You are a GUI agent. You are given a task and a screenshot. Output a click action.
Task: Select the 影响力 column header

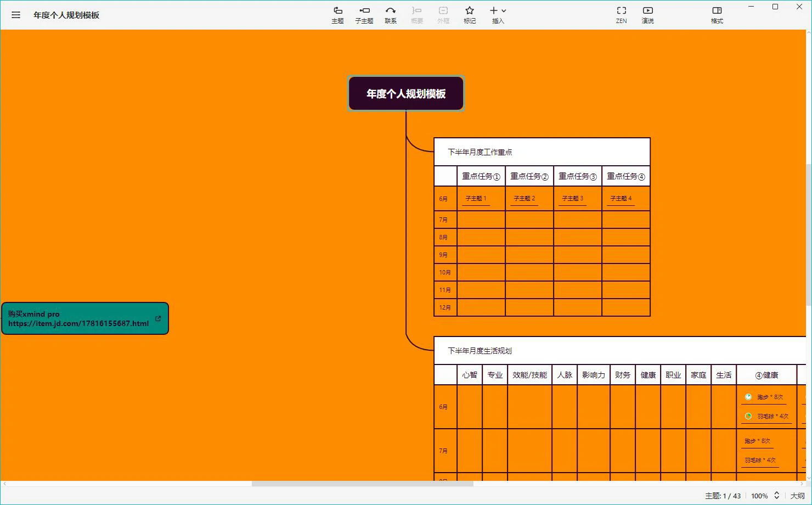coord(594,375)
